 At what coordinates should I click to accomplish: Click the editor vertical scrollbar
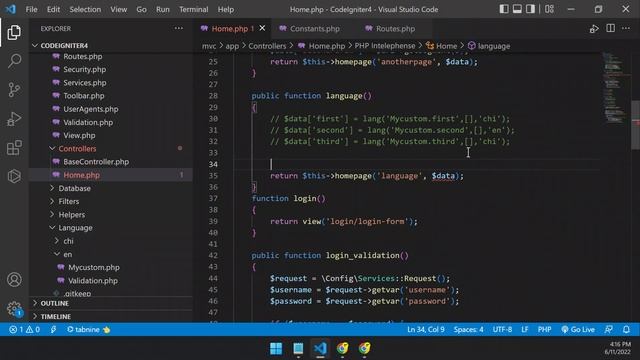[x=635, y=124]
